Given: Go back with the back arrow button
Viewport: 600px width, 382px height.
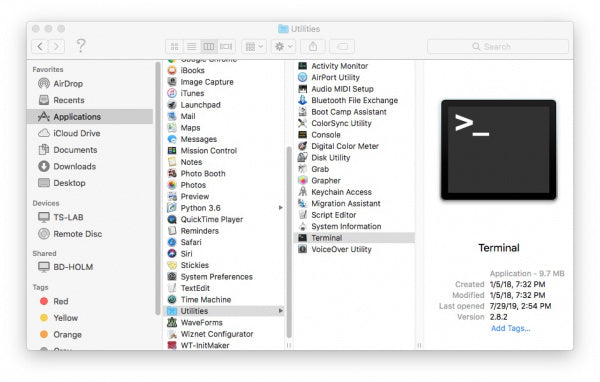Looking at the screenshot, I should click(x=40, y=47).
